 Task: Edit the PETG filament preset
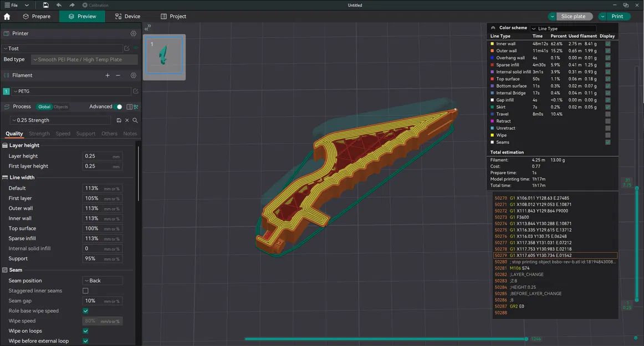click(x=136, y=91)
